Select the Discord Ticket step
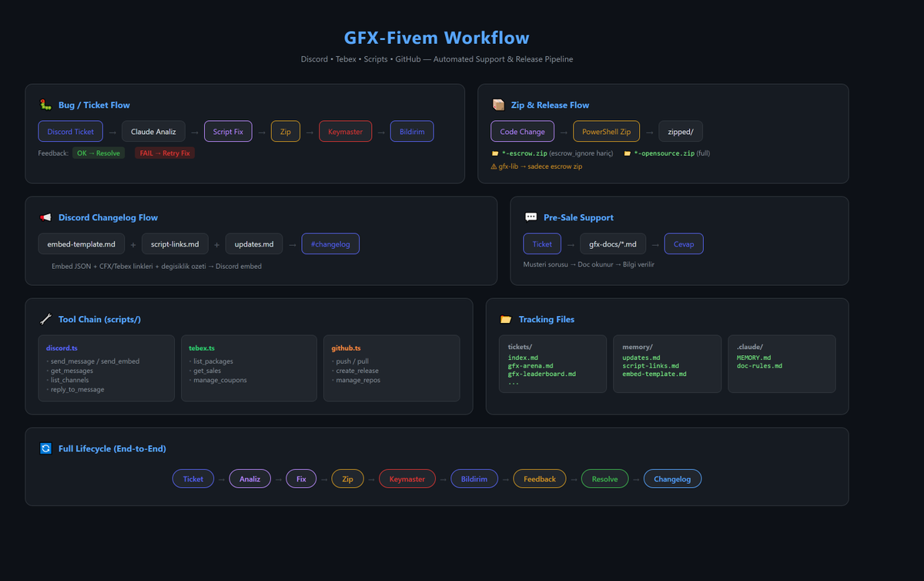Viewport: 924px width, 581px height. [71, 132]
